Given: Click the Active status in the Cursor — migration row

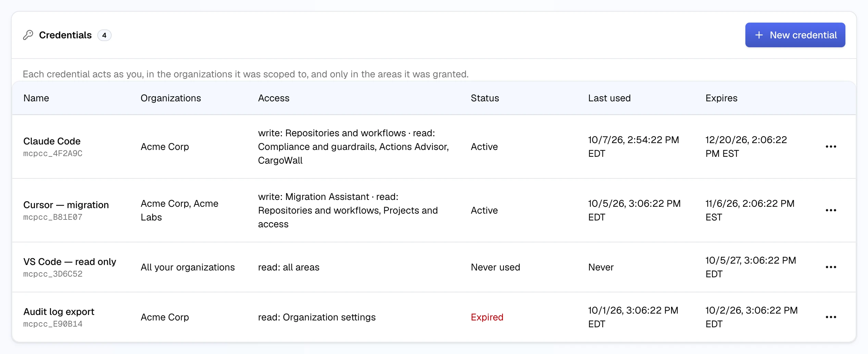Looking at the screenshot, I should 484,210.
